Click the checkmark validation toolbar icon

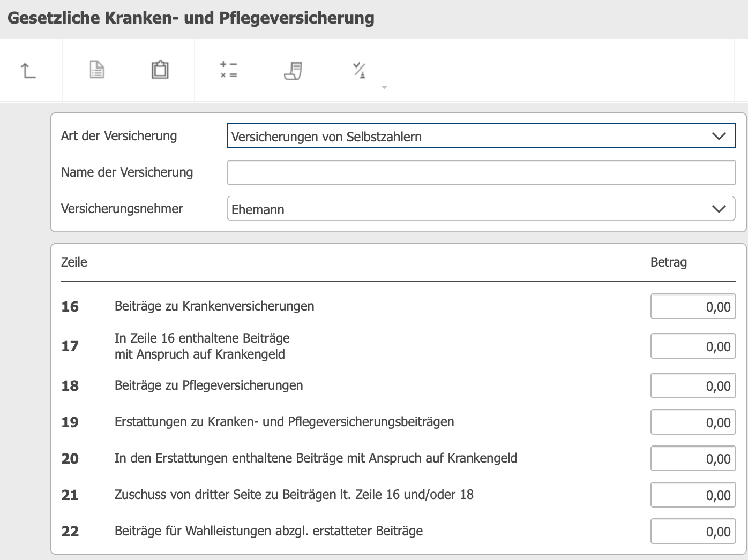[x=360, y=70]
